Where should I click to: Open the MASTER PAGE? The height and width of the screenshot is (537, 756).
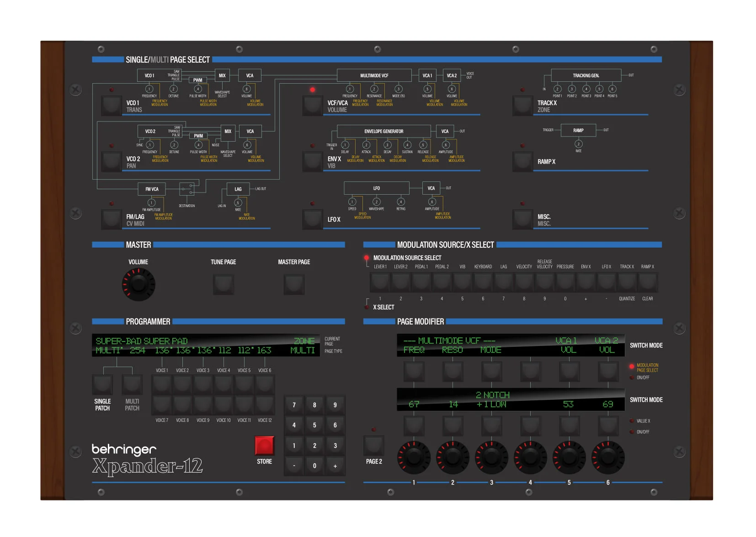point(294,284)
